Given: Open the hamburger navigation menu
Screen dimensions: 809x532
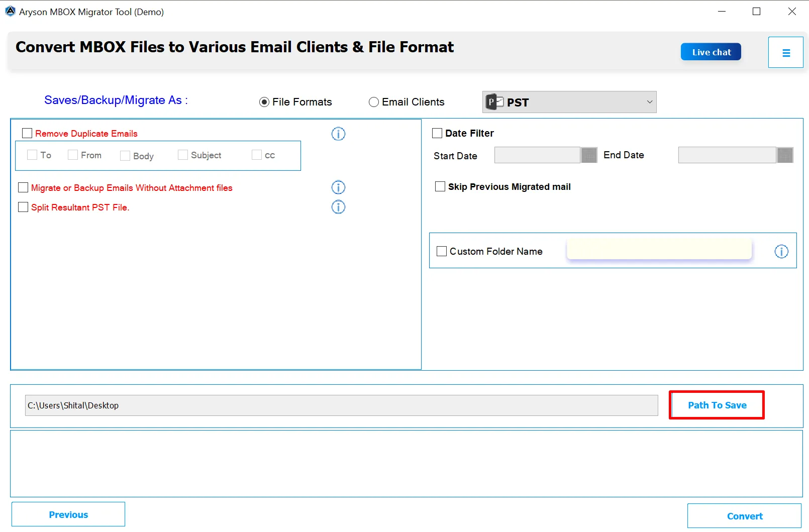Looking at the screenshot, I should [786, 52].
